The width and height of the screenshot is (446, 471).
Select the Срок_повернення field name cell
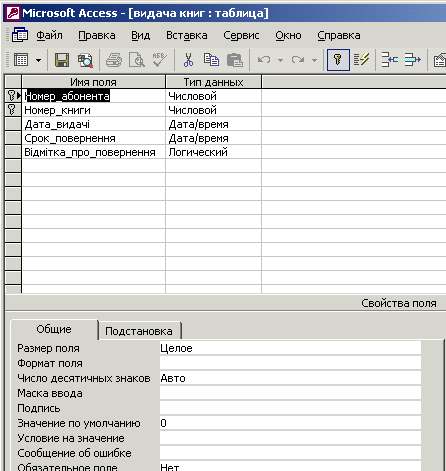pyautogui.click(x=93, y=138)
